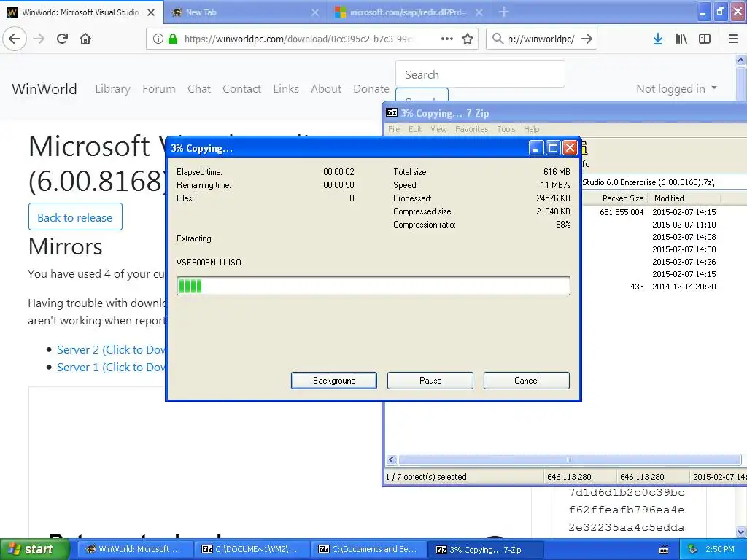747x560 pixels.
Task: Open a new tab with the plus icon
Action: pyautogui.click(x=503, y=12)
